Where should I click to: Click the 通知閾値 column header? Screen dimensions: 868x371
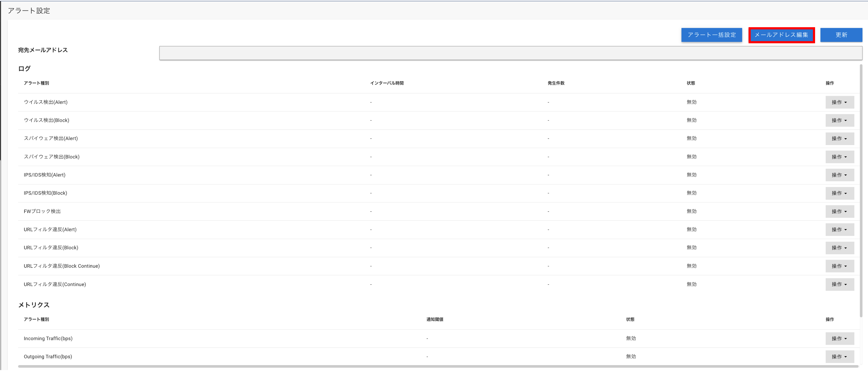pos(435,319)
